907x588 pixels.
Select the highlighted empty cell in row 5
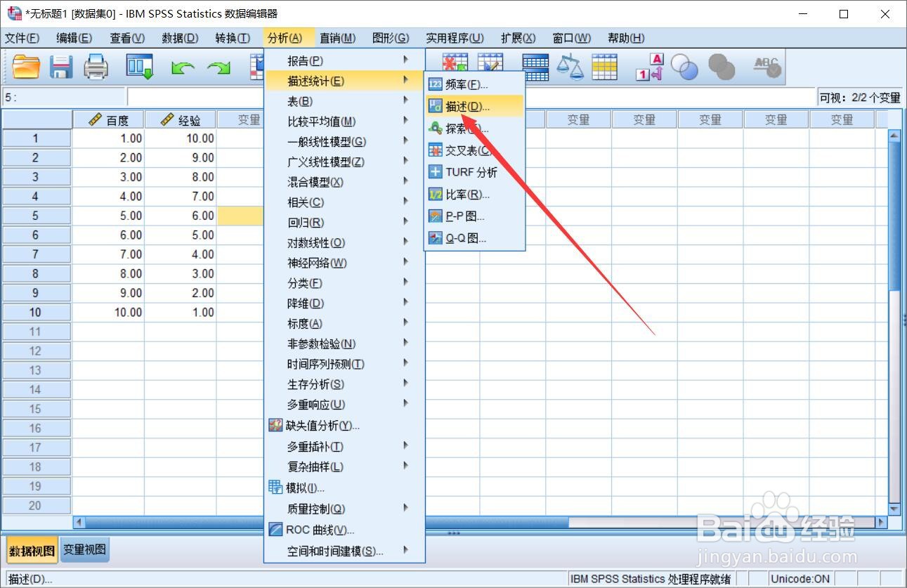click(241, 216)
